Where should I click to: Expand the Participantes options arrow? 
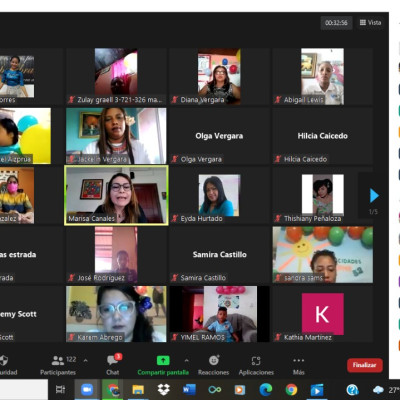(x=86, y=360)
